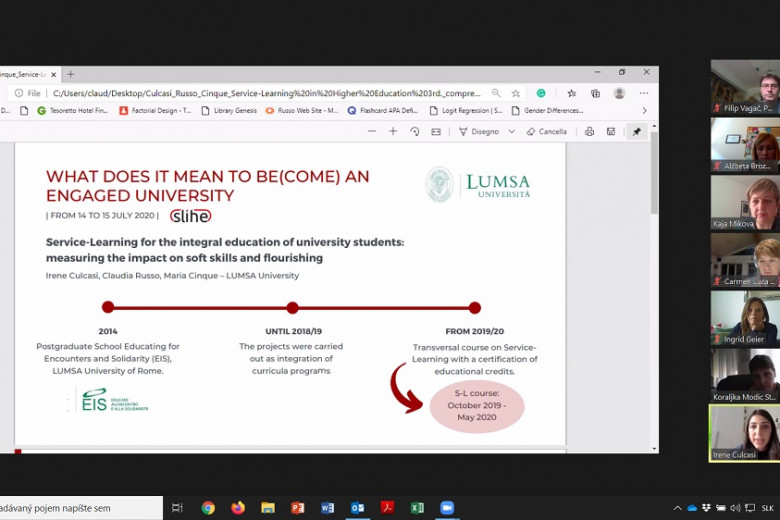Viewport: 780px width, 520px height.
Task: Open the browser Settings and more menu
Action: pos(644,93)
